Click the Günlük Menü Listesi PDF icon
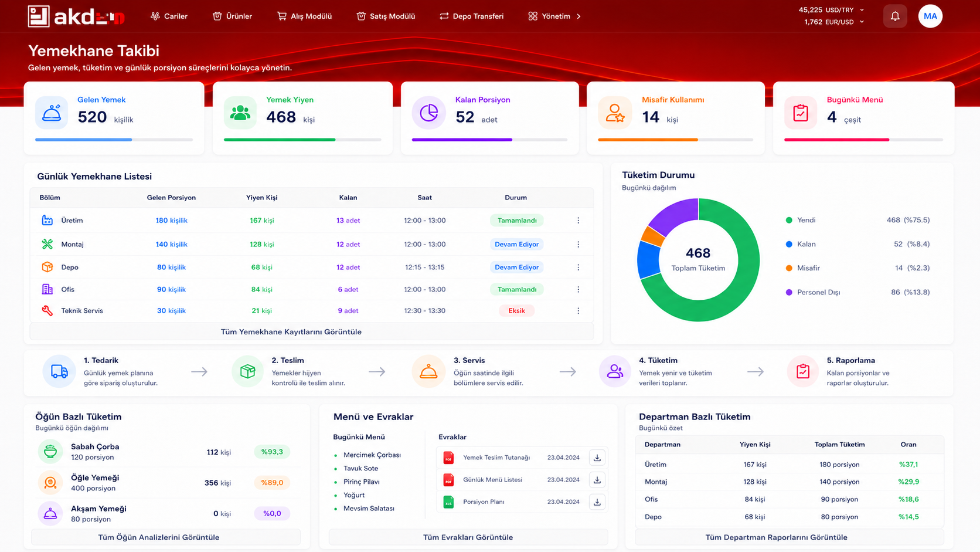The image size is (980, 552). coord(448,480)
